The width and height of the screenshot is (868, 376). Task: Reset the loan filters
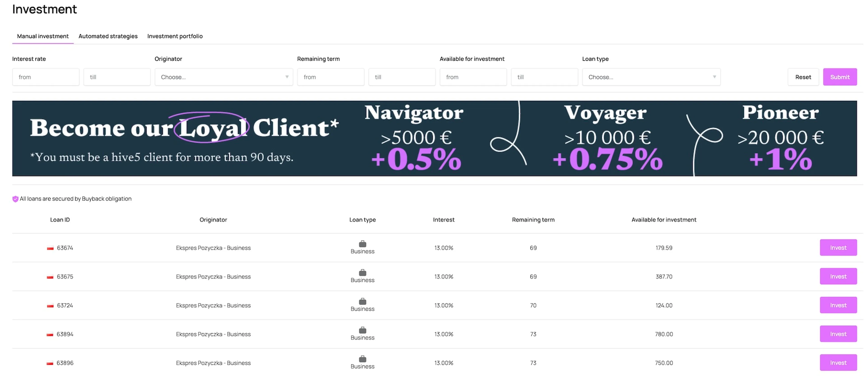pyautogui.click(x=803, y=77)
